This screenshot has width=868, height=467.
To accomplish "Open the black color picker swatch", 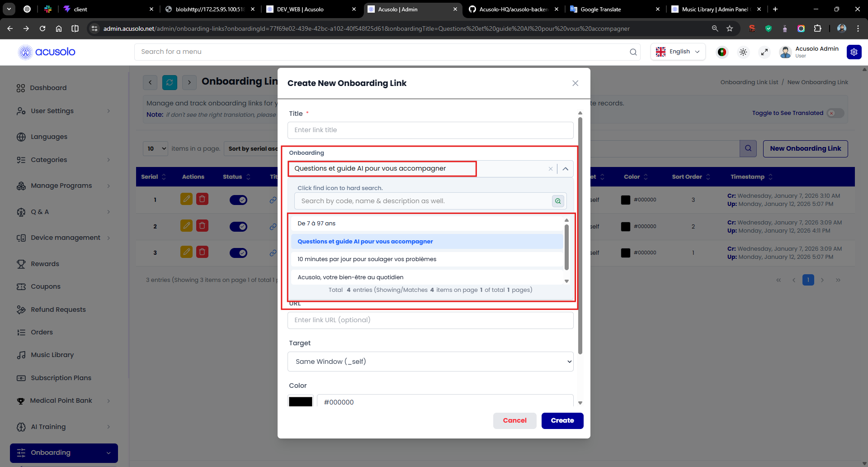I will point(301,402).
